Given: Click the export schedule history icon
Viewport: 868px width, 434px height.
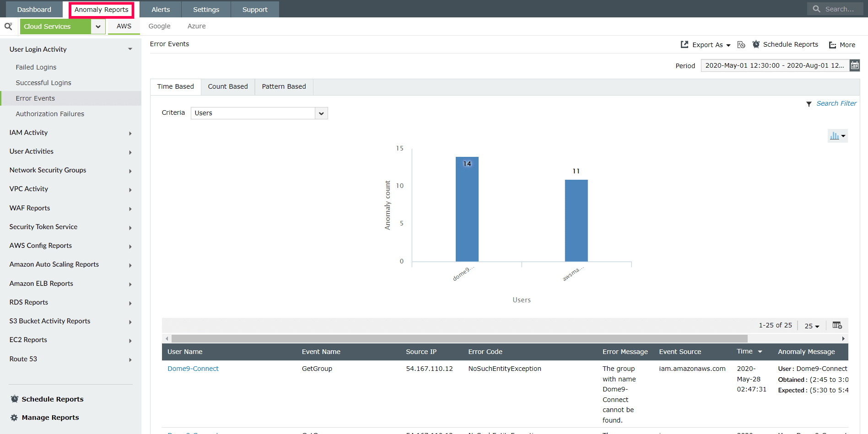Looking at the screenshot, I should click(741, 44).
